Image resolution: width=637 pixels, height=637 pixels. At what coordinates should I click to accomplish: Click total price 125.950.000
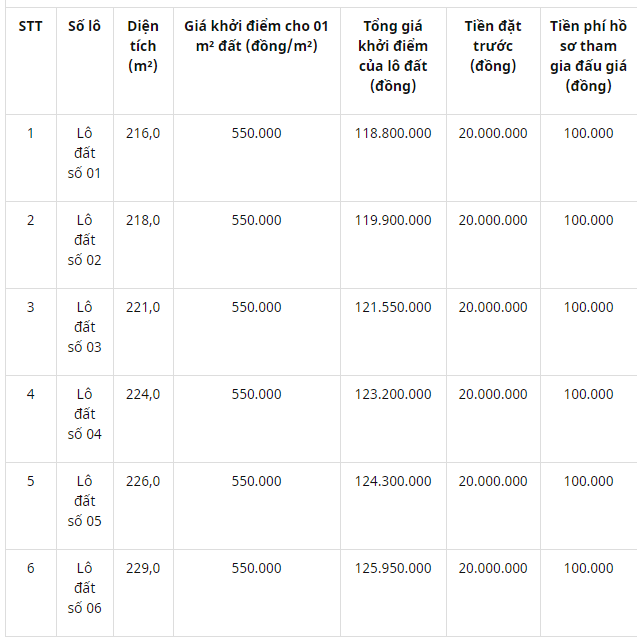click(393, 568)
